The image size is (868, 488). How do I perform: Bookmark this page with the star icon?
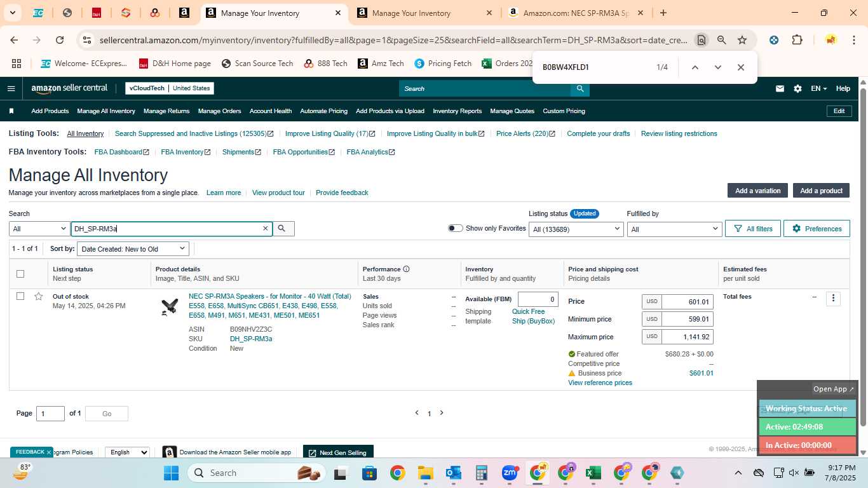[x=742, y=40]
